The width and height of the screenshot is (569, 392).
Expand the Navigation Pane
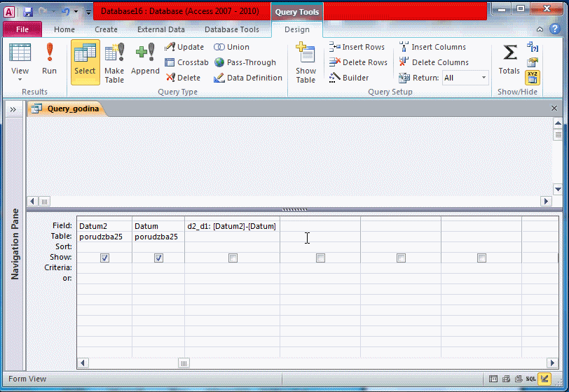coord(13,108)
